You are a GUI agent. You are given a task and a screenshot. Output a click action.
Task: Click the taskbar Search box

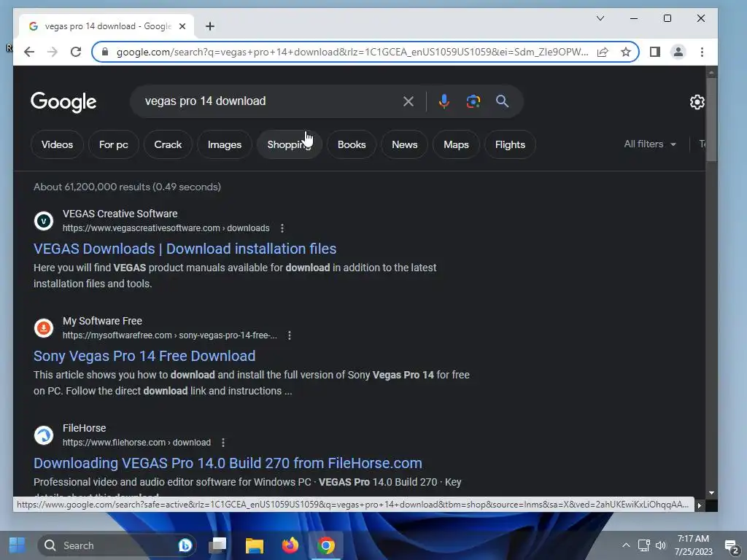(x=117, y=545)
